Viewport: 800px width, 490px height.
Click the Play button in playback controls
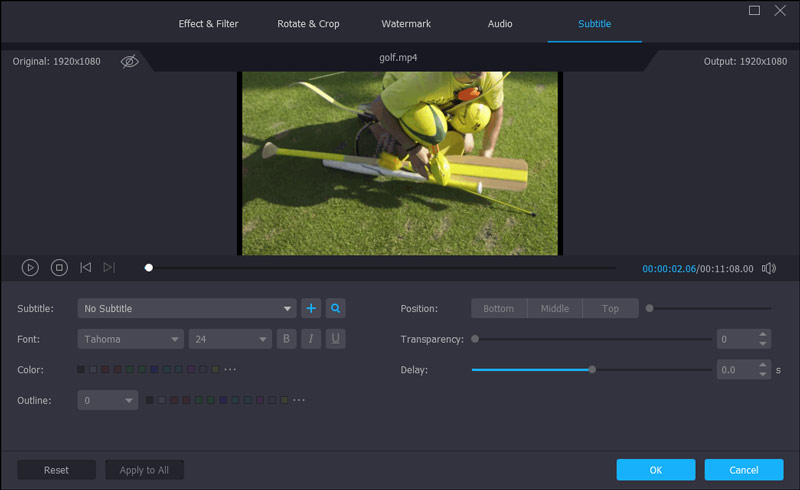(x=30, y=267)
